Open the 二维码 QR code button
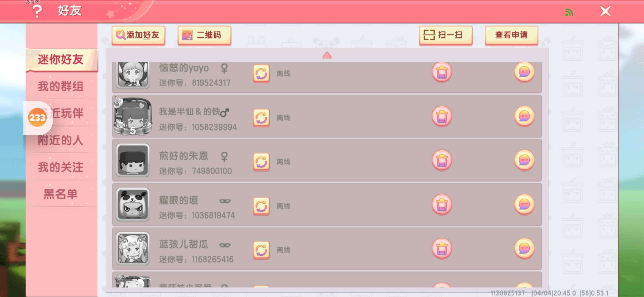 pos(204,35)
